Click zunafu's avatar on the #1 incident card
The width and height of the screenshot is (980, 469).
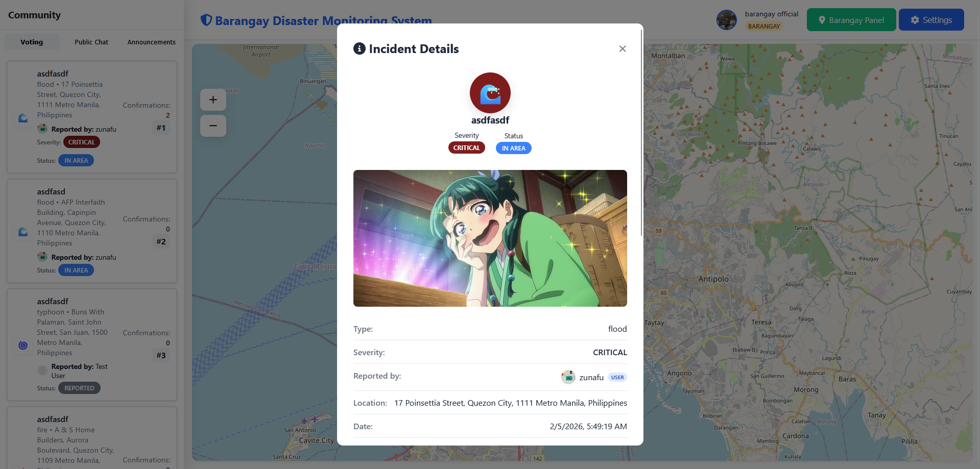[42, 129]
